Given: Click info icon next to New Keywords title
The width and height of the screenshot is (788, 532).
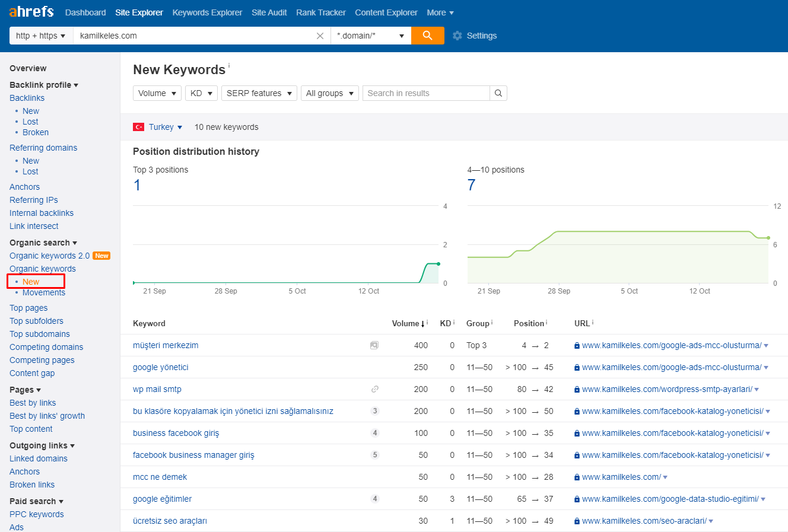Looking at the screenshot, I should pyautogui.click(x=229, y=65).
